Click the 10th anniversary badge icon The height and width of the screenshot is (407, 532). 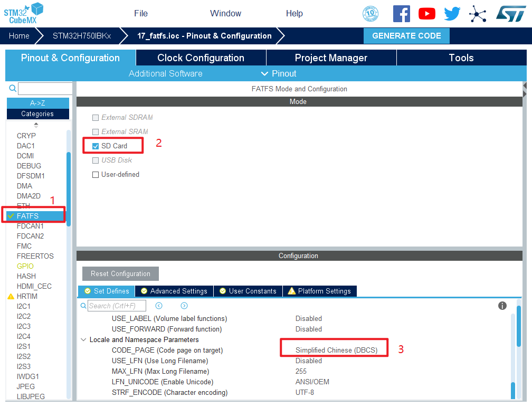[370, 14]
